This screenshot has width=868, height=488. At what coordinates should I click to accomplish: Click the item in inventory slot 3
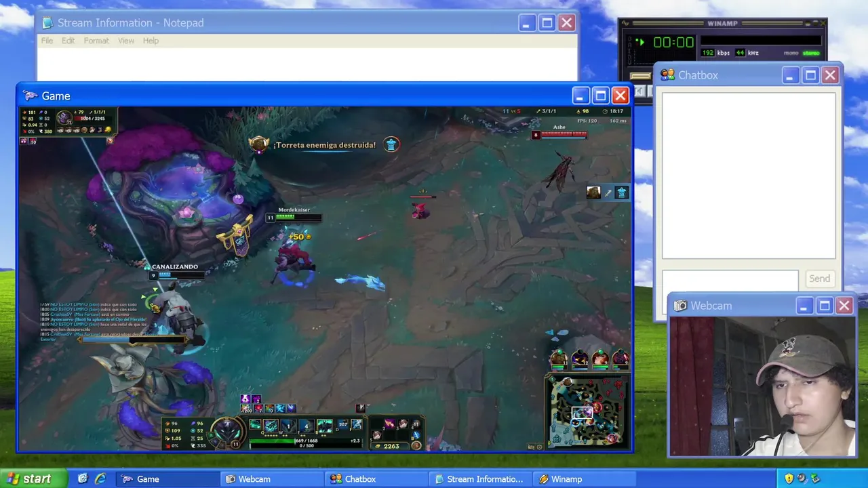[x=403, y=424]
